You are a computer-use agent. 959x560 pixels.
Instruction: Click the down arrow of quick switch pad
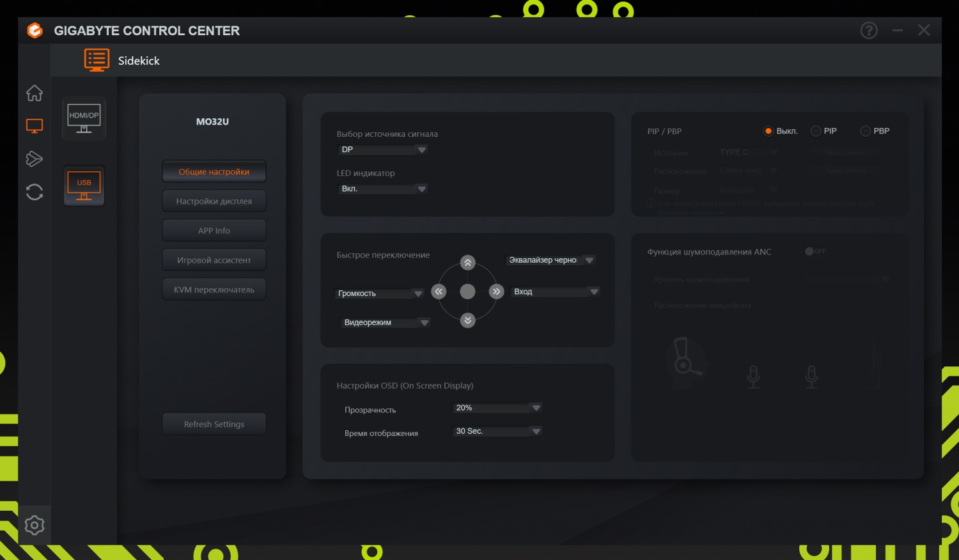468,320
